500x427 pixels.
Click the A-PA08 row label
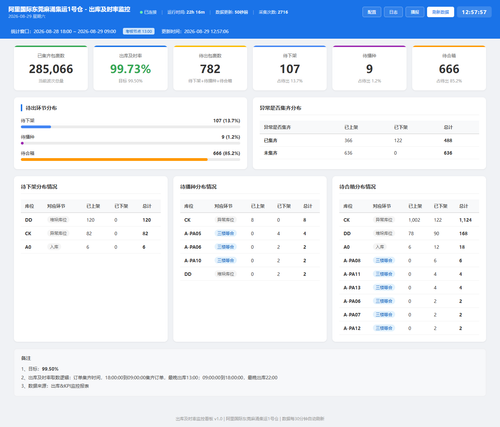click(x=352, y=261)
